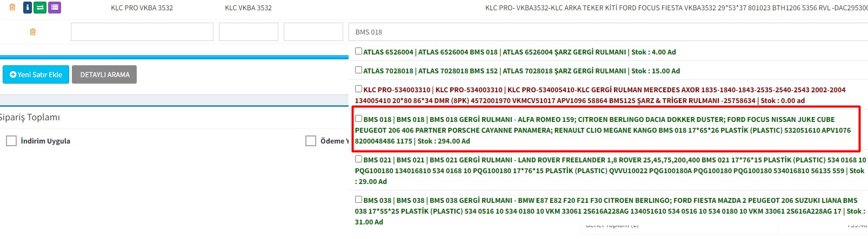Open the blue info icon for KLC PRO VKBA 3532

coord(27,8)
